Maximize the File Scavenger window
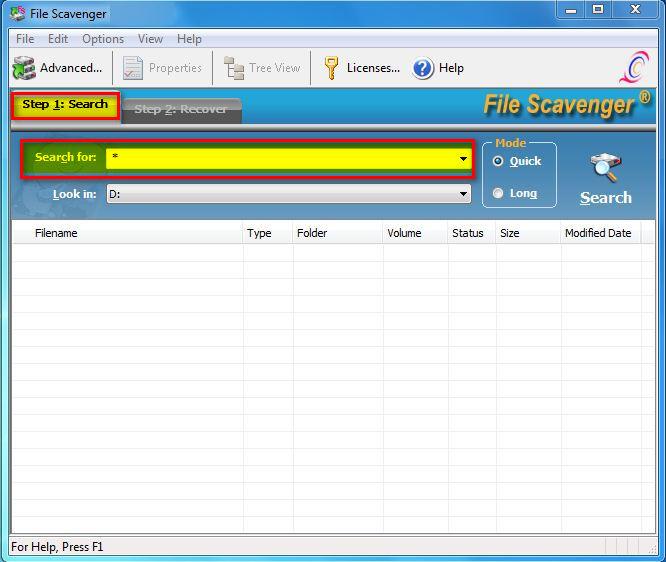This screenshot has width=666, height=562. 598,10
